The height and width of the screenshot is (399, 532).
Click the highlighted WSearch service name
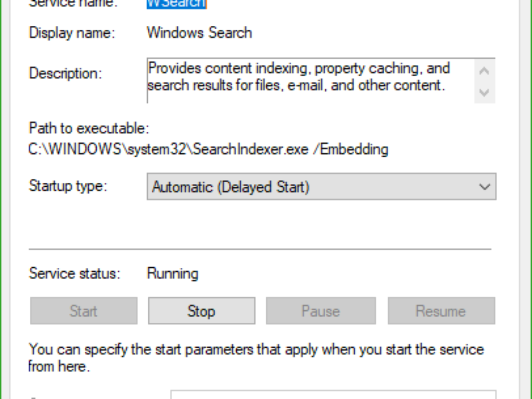coord(176,4)
